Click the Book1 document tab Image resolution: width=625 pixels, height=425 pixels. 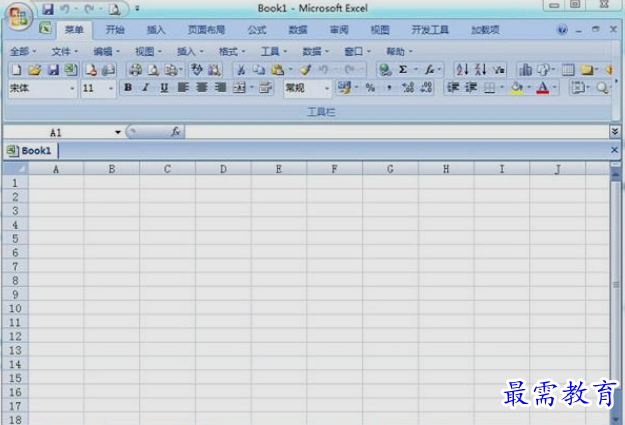pos(29,151)
